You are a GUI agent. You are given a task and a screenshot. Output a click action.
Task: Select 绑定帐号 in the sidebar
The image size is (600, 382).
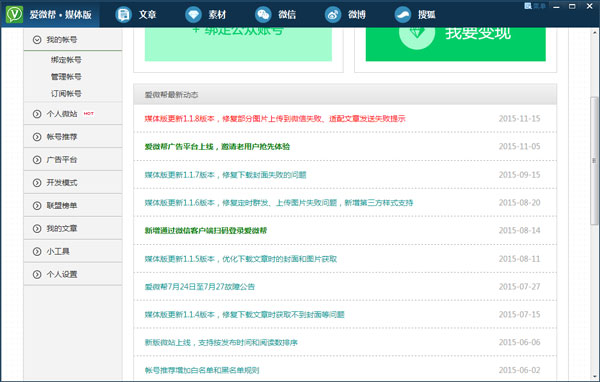pyautogui.click(x=66, y=60)
